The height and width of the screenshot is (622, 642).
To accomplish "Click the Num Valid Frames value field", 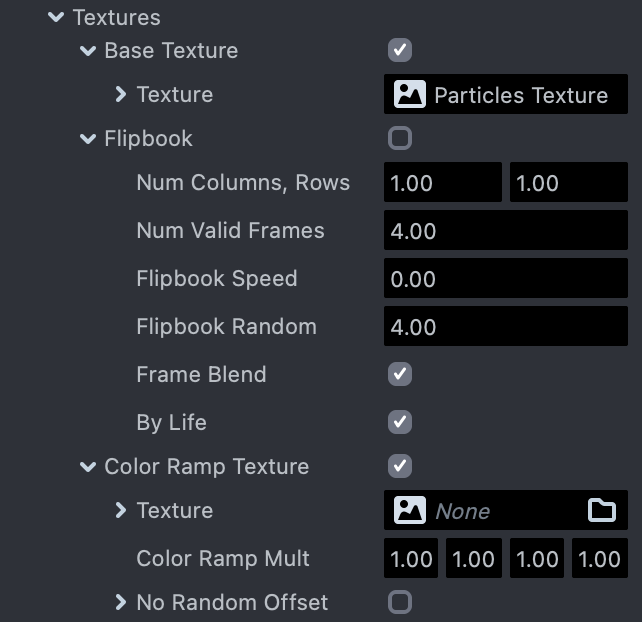I will [x=506, y=231].
